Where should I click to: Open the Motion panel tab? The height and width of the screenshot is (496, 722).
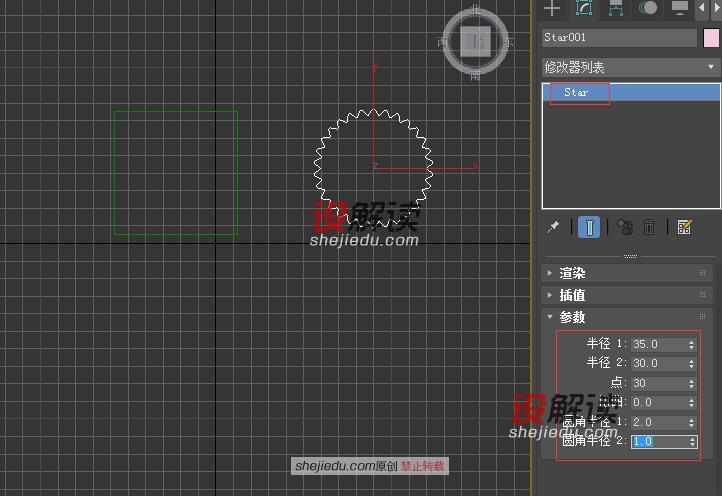click(x=648, y=9)
